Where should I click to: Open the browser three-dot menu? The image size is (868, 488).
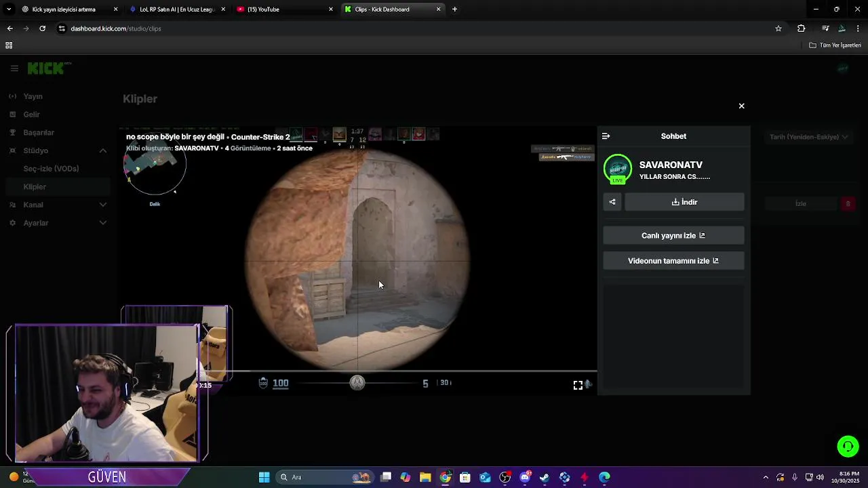859,28
